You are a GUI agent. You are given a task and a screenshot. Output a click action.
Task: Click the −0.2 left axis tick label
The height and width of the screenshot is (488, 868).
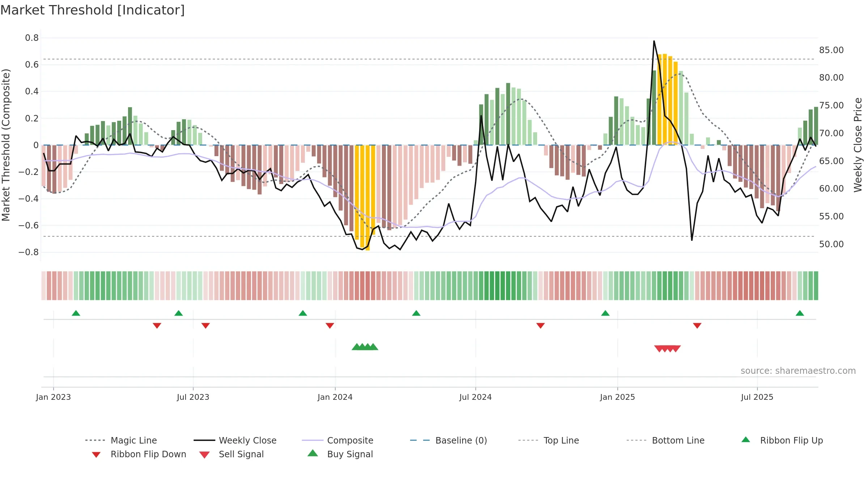[29, 172]
